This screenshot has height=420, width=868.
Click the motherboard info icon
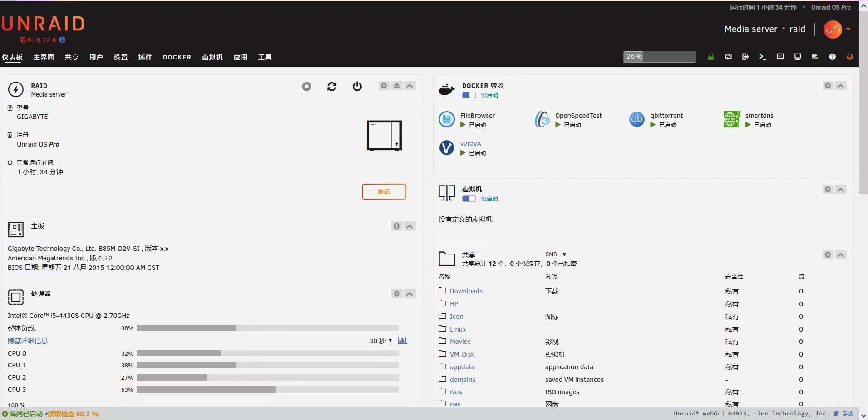tap(397, 226)
